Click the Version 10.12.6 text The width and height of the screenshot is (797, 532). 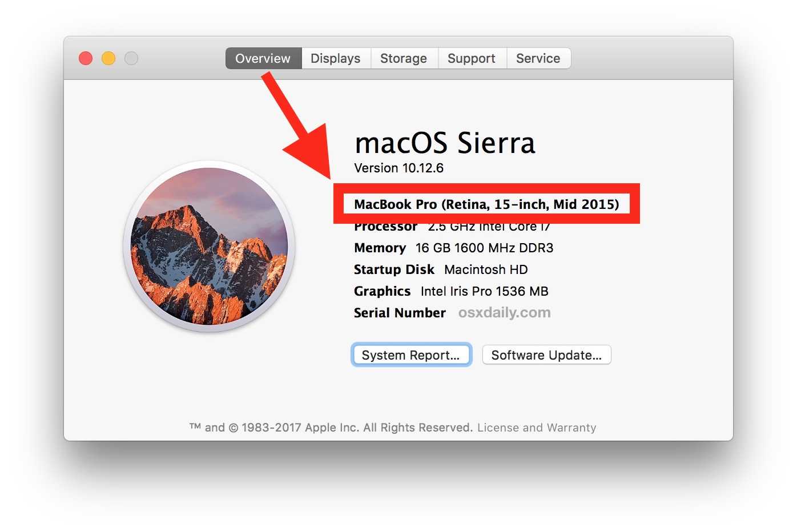398,168
